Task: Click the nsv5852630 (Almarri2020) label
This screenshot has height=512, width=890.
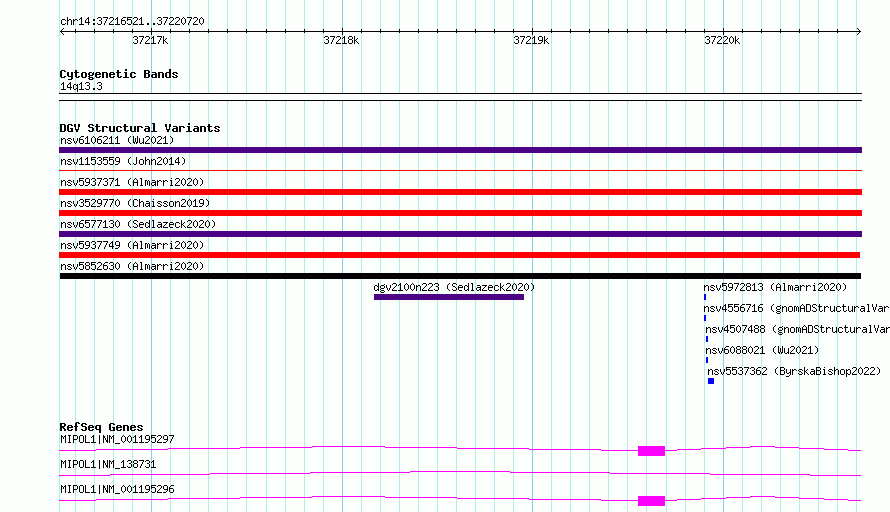Action: click(132, 266)
